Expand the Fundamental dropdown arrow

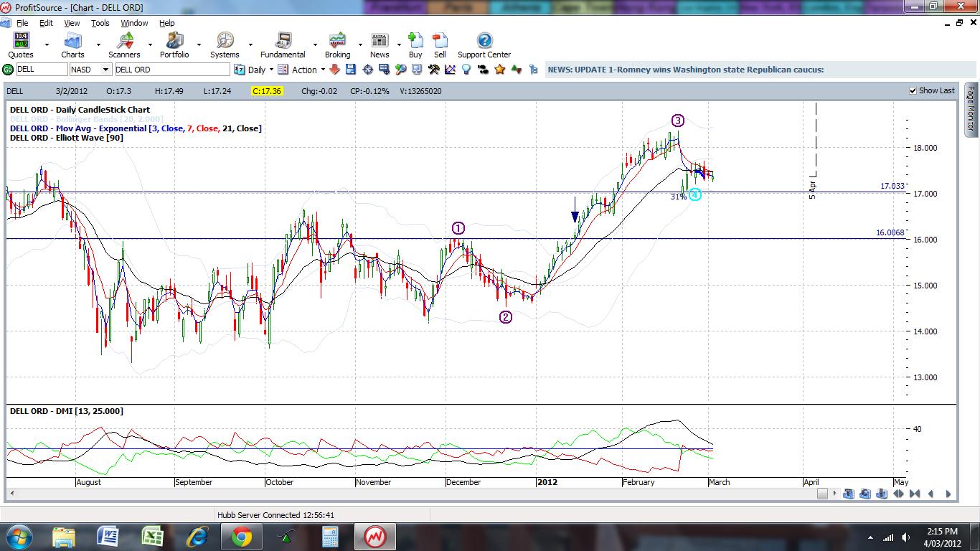coord(315,45)
